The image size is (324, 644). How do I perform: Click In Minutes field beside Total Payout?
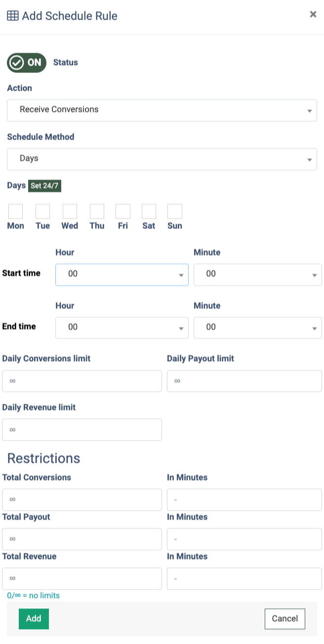244,539
